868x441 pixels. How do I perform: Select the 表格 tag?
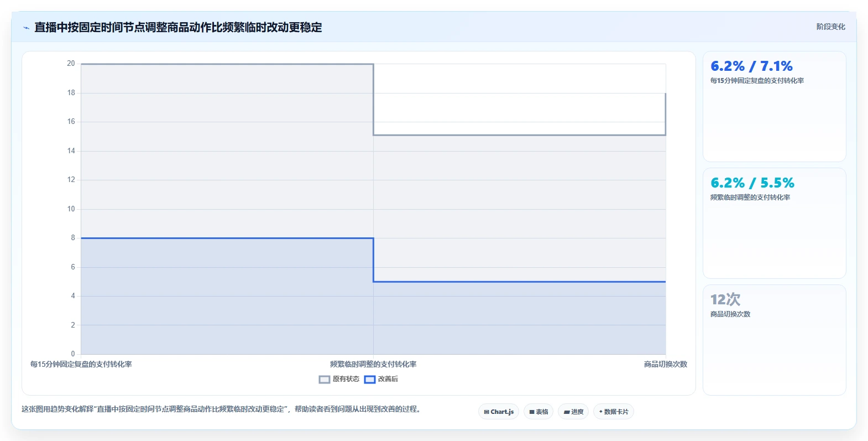point(538,412)
